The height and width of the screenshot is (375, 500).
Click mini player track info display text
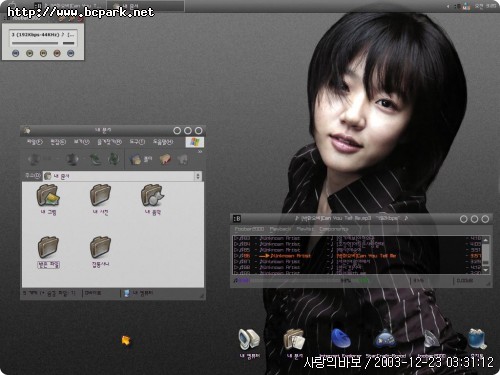click(43, 34)
